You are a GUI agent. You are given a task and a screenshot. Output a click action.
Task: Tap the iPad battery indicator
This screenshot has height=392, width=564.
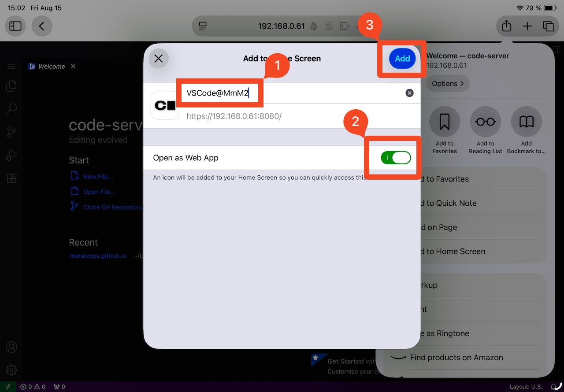pyautogui.click(x=551, y=8)
